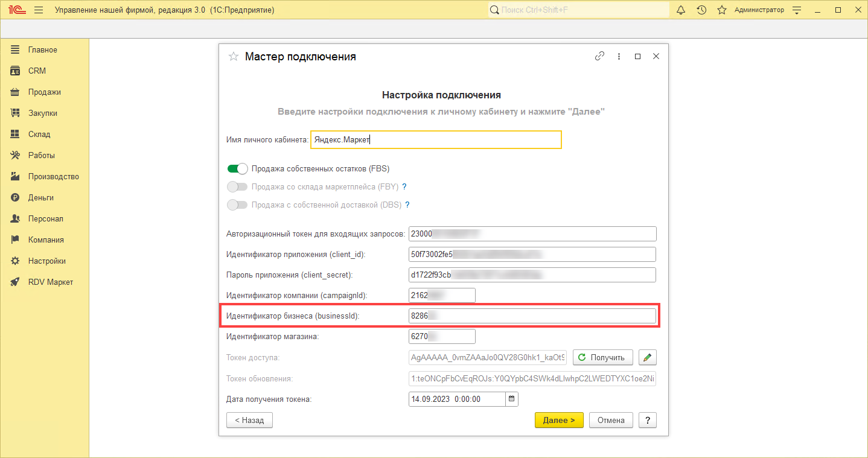Open the notifications bell icon
Screen dimensions: 868x458
(x=681, y=10)
